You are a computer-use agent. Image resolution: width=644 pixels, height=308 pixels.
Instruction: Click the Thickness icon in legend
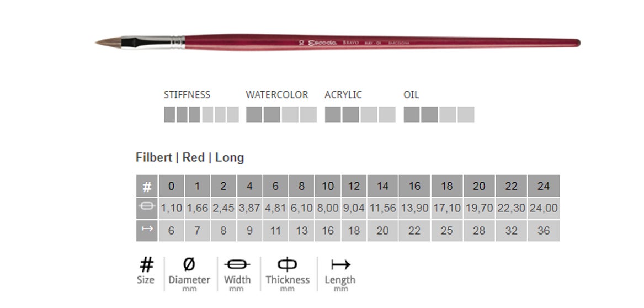click(287, 265)
